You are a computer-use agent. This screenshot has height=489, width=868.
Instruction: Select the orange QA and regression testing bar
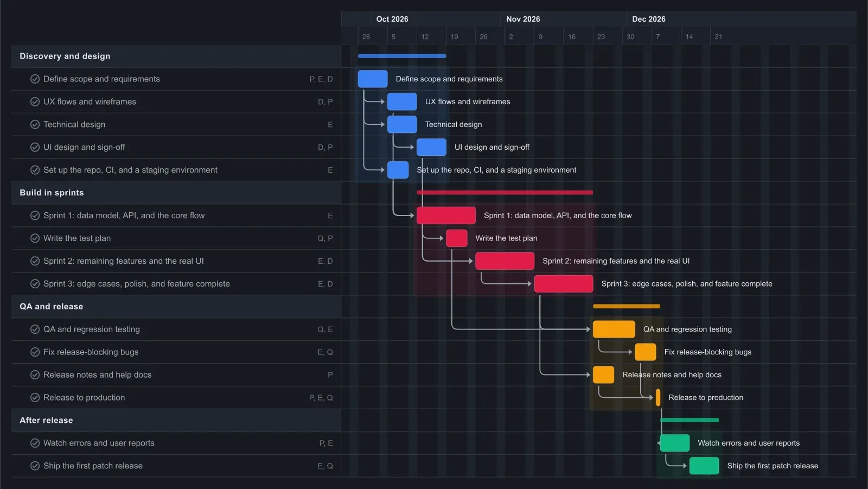[614, 329]
